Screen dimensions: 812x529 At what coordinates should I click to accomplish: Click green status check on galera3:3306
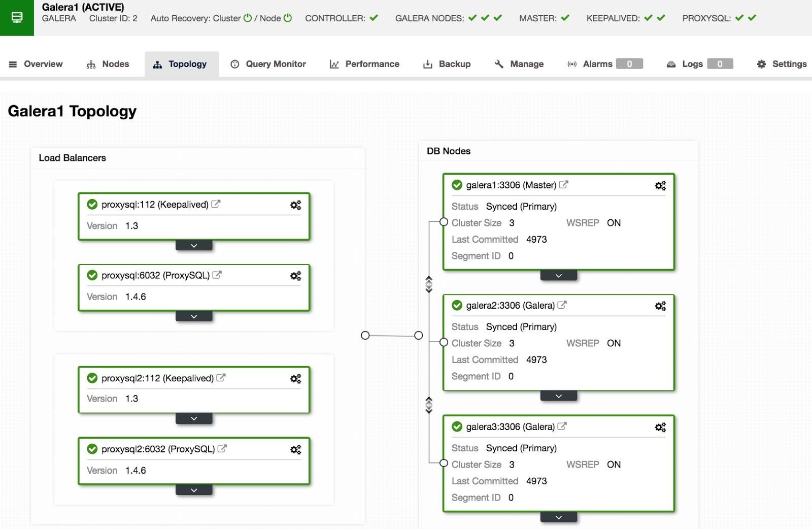pyautogui.click(x=457, y=426)
